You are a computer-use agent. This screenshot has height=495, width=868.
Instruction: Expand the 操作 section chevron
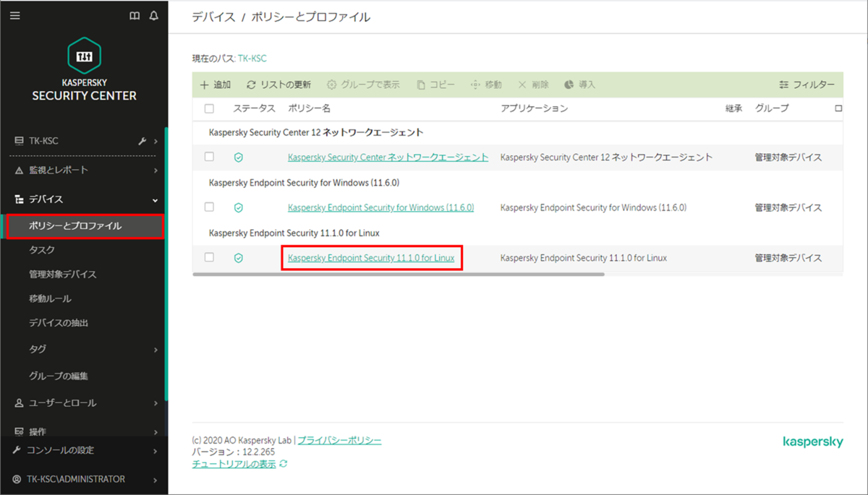point(156,432)
